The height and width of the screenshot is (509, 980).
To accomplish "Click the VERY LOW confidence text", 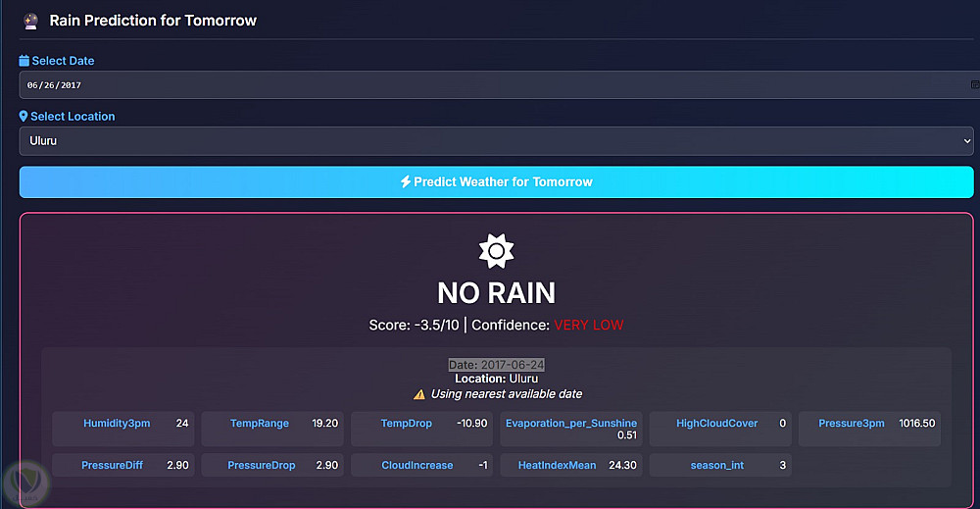I will (589, 326).
